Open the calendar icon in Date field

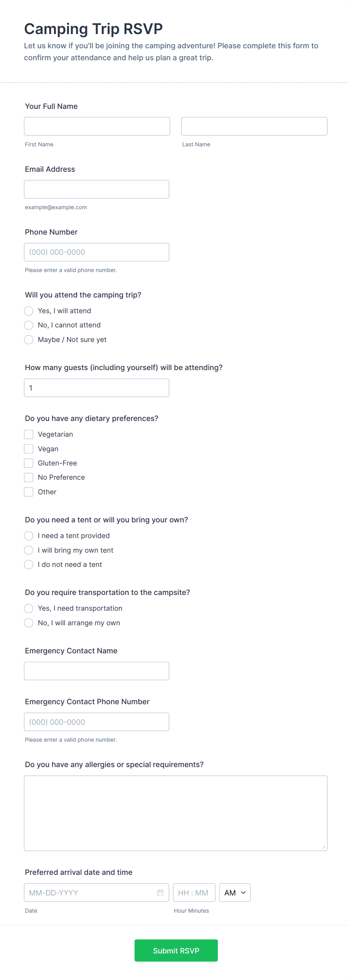[161, 892]
